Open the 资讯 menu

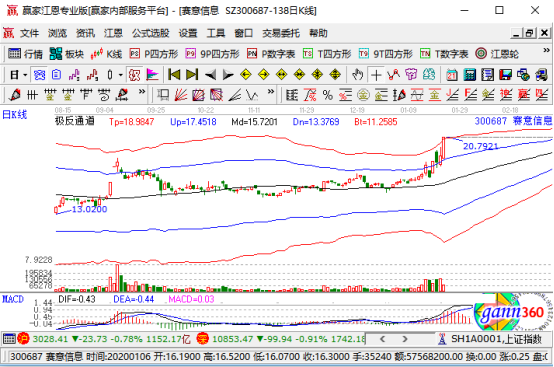point(85,33)
